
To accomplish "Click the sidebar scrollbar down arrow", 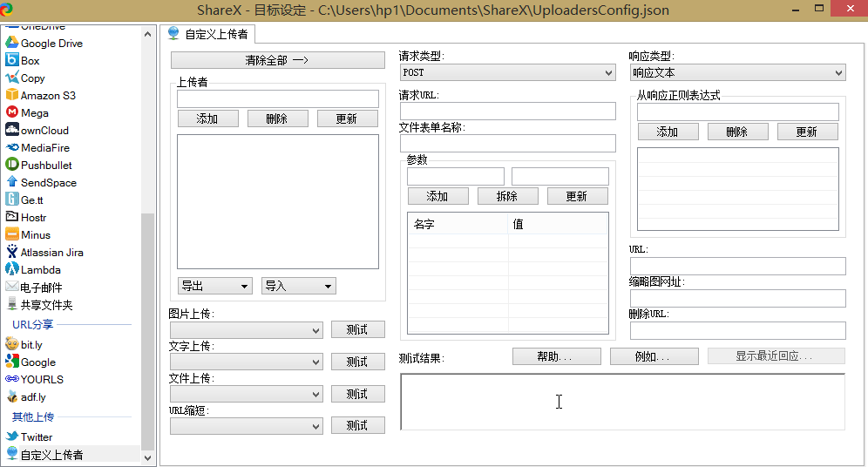I will [x=147, y=457].
